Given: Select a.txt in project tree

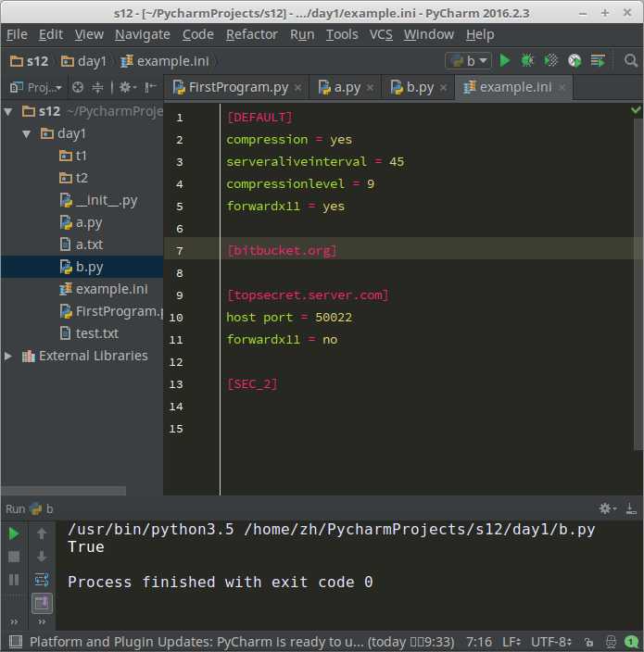Looking at the screenshot, I should tap(82, 244).
